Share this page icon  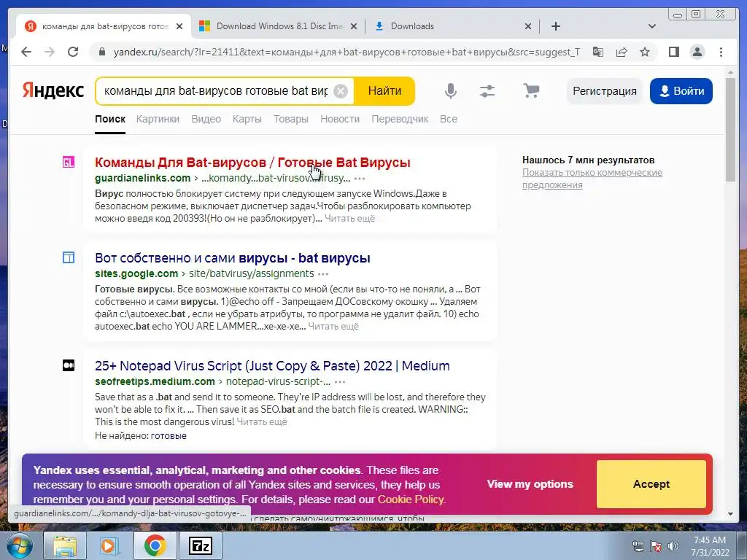[x=622, y=52]
